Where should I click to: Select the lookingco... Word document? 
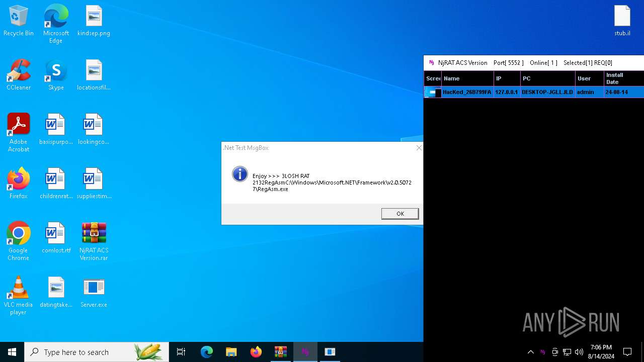coord(94,130)
